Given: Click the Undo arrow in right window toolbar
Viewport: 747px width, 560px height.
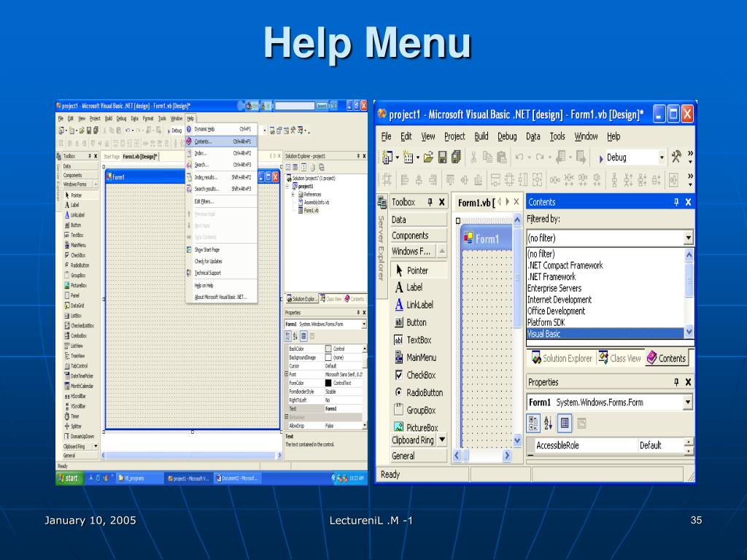Looking at the screenshot, I should point(519,157).
